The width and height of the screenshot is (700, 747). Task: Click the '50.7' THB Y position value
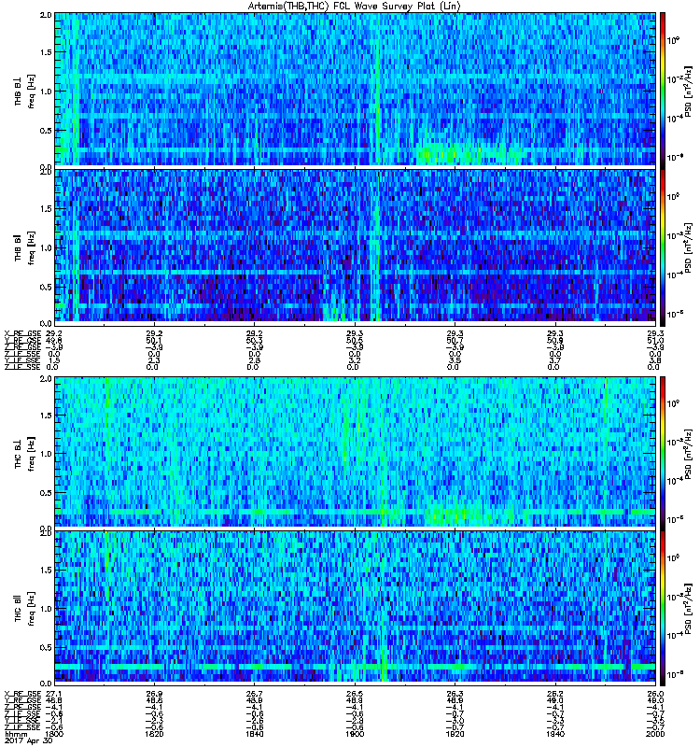coord(455,341)
